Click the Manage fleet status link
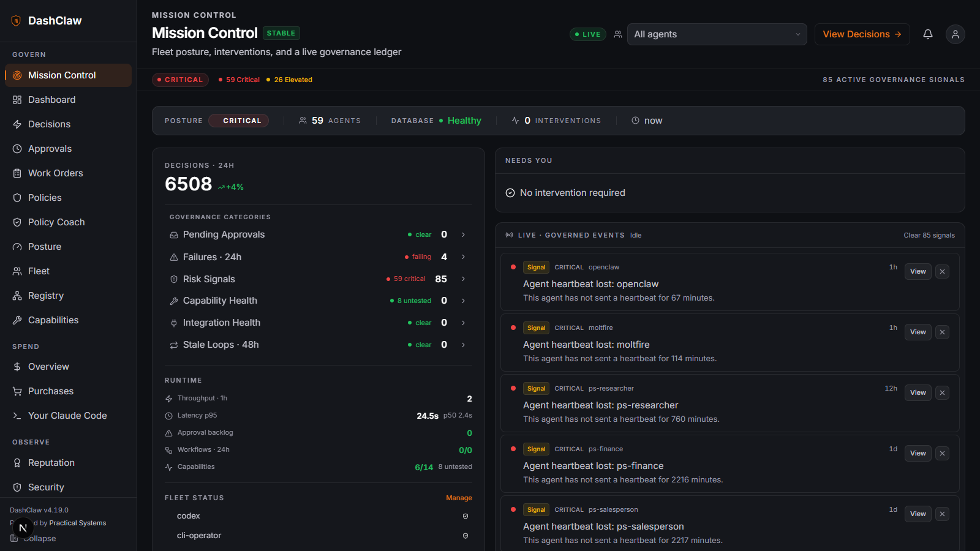 point(459,498)
